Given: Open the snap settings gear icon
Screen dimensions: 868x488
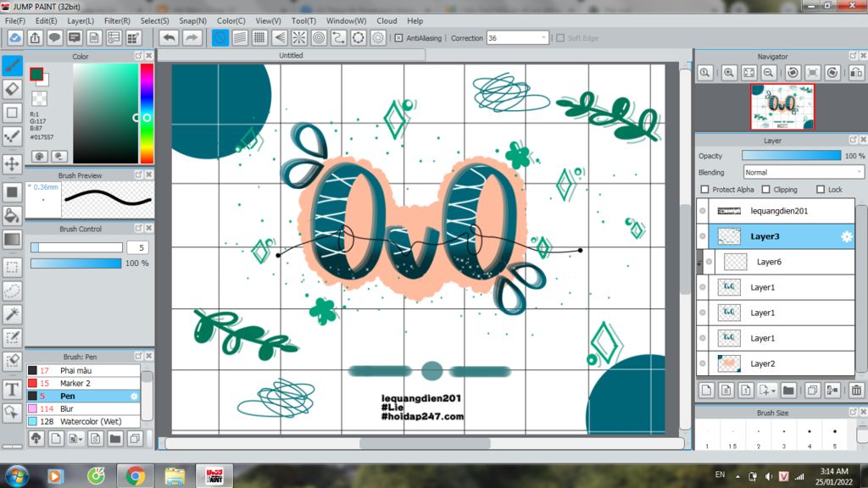Looking at the screenshot, I should [x=378, y=38].
